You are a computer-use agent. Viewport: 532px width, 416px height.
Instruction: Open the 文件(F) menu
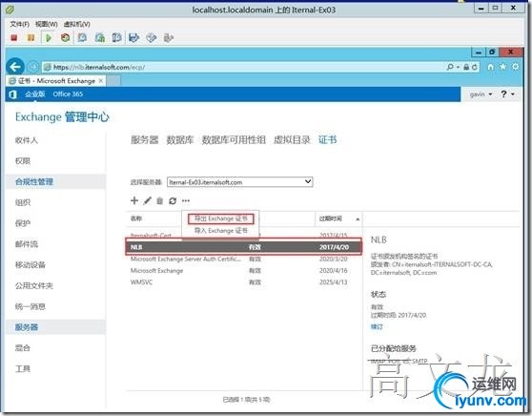(x=20, y=24)
